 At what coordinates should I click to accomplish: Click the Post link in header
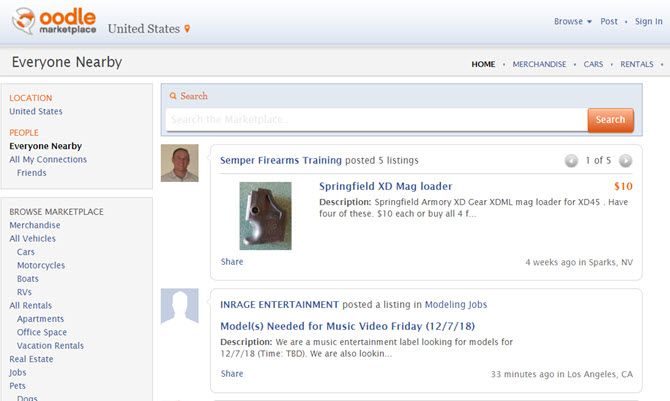(x=609, y=21)
